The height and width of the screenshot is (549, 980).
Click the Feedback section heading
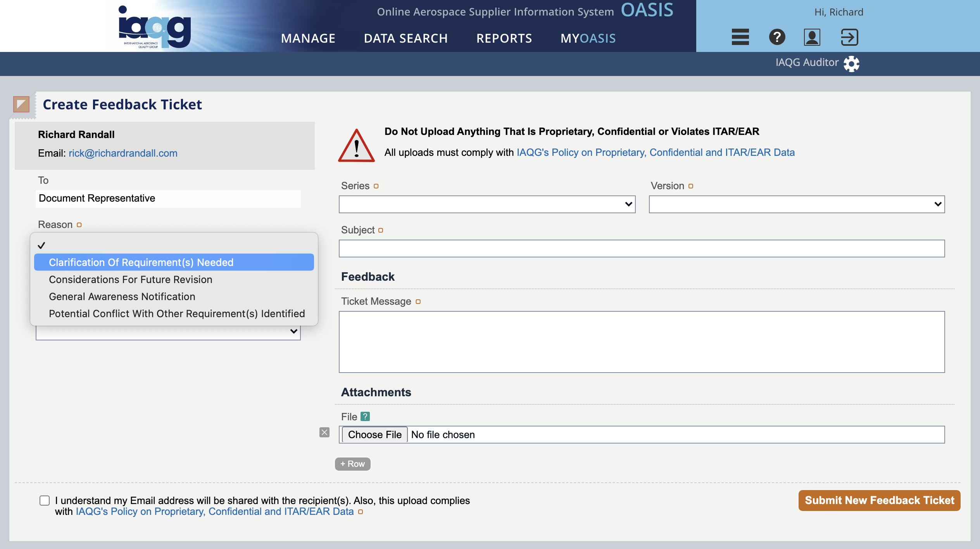[x=367, y=276]
